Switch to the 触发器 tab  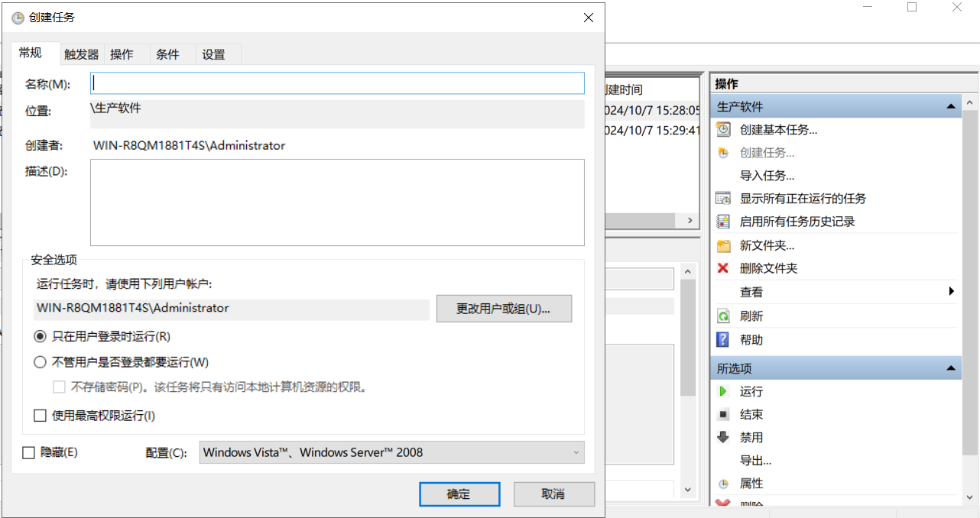click(x=82, y=54)
